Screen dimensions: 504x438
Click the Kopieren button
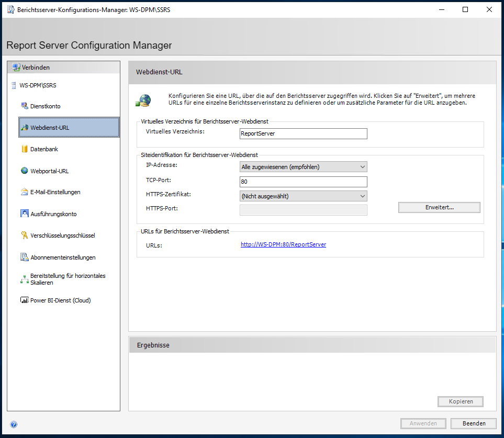point(460,401)
